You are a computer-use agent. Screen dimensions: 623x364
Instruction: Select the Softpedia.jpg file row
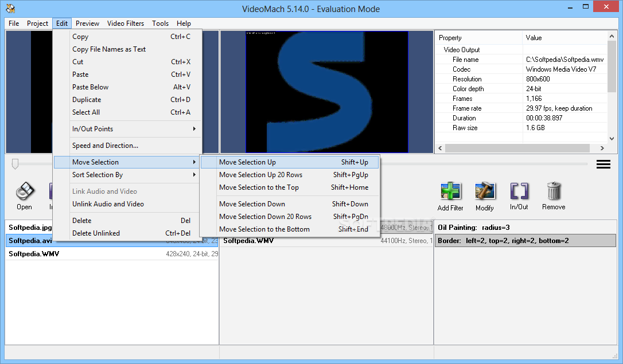coord(30,228)
